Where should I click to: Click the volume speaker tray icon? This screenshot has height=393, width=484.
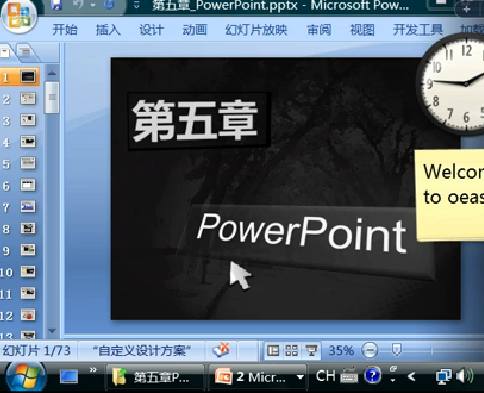464,377
